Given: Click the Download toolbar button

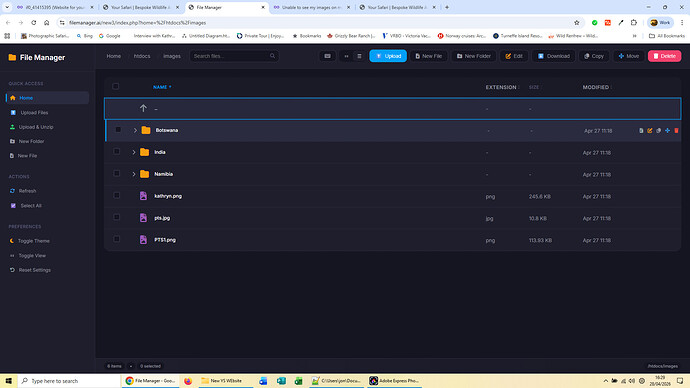Looking at the screenshot, I should (x=554, y=56).
